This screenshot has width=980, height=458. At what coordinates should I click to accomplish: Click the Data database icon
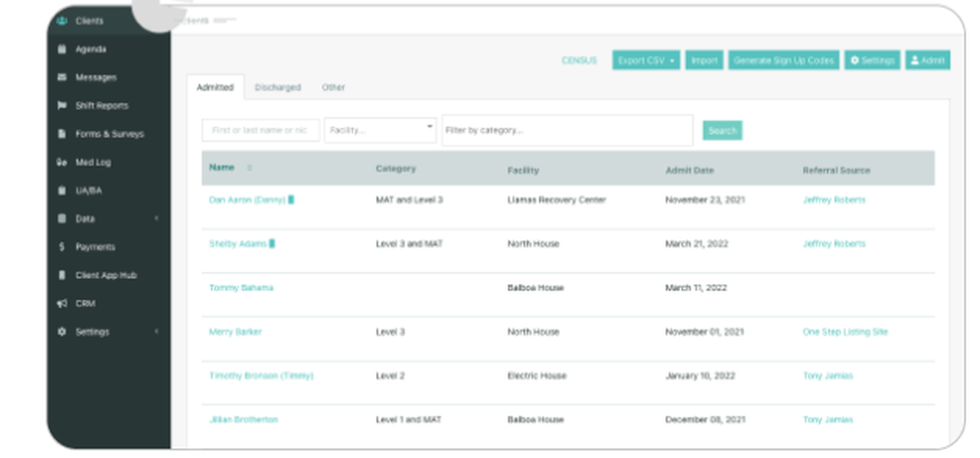pos(61,219)
